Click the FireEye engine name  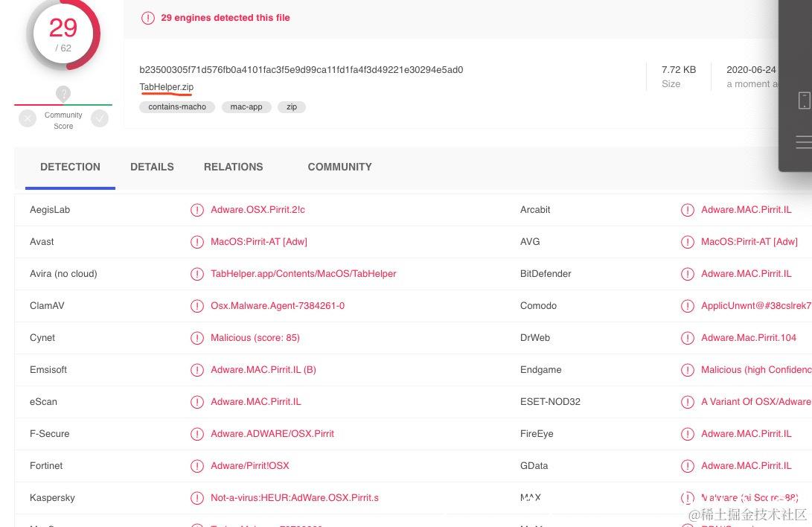(537, 434)
